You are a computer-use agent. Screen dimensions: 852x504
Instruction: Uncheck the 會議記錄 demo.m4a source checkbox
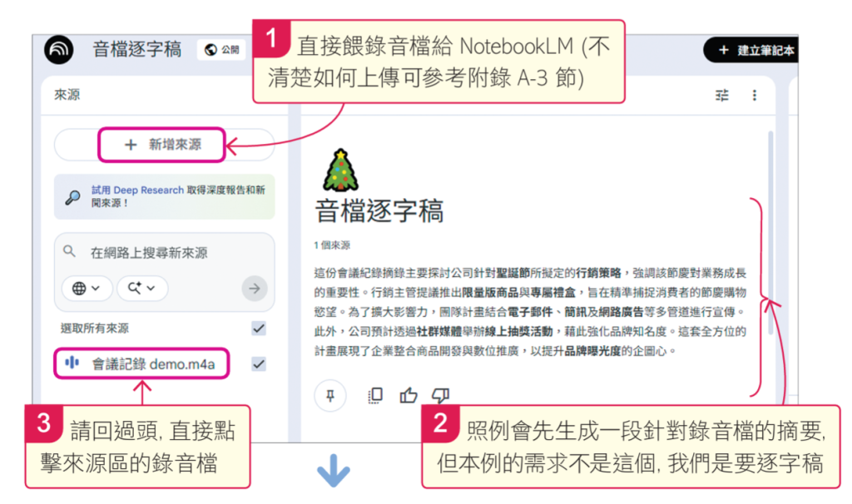pyautogui.click(x=259, y=364)
